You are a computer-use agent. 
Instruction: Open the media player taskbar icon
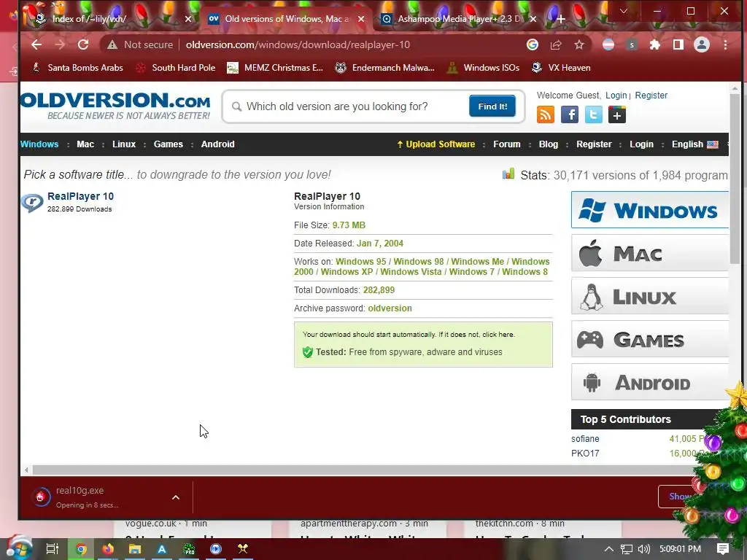[216, 549]
